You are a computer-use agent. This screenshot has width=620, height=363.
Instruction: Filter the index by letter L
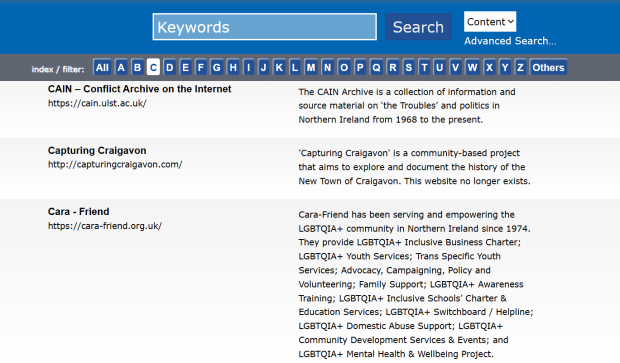point(295,67)
